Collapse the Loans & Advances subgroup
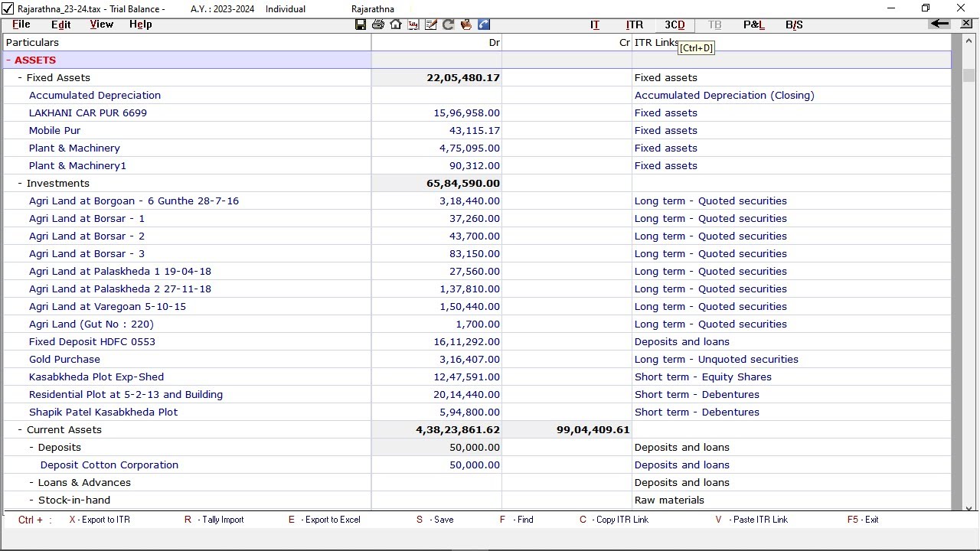Image resolution: width=980 pixels, height=551 pixels. click(32, 482)
